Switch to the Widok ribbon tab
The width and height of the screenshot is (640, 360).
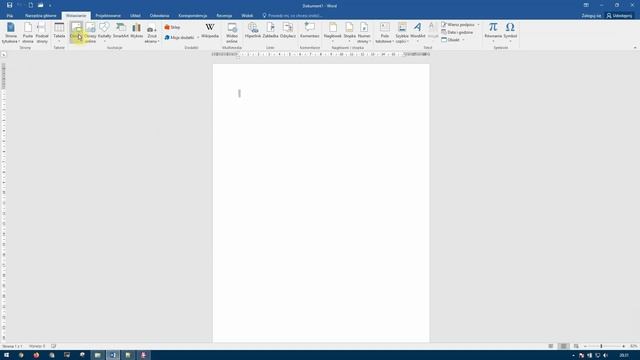pyautogui.click(x=247, y=16)
